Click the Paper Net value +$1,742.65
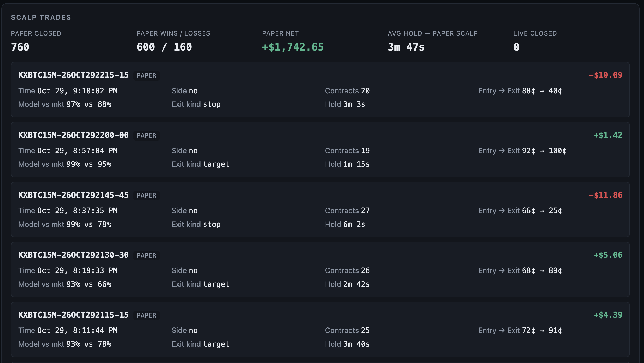The width and height of the screenshot is (644, 363). tap(293, 47)
